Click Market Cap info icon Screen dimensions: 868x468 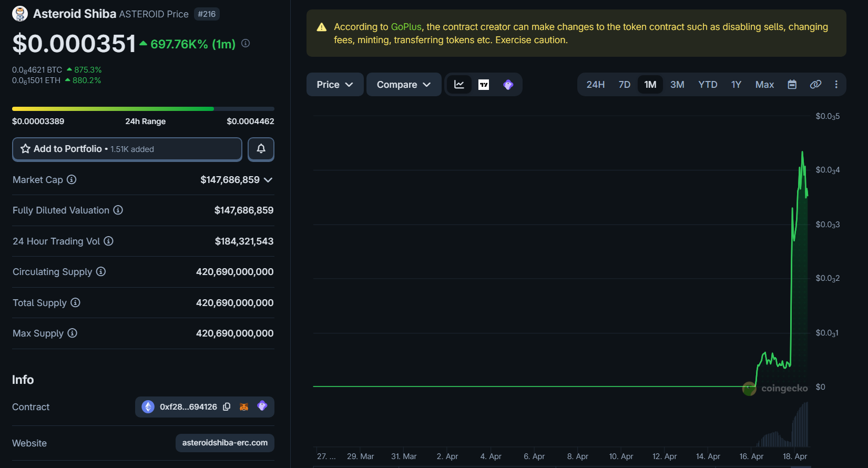[72, 180]
